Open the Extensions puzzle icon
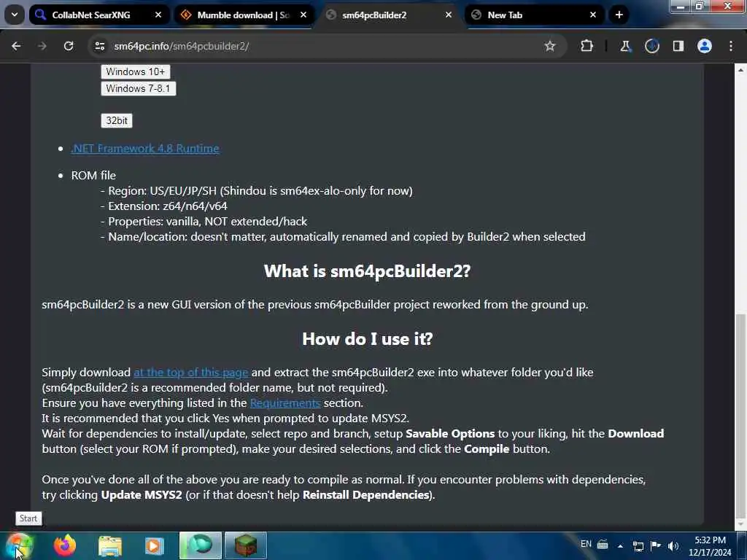Viewport: 747px width, 560px height. pos(587,46)
